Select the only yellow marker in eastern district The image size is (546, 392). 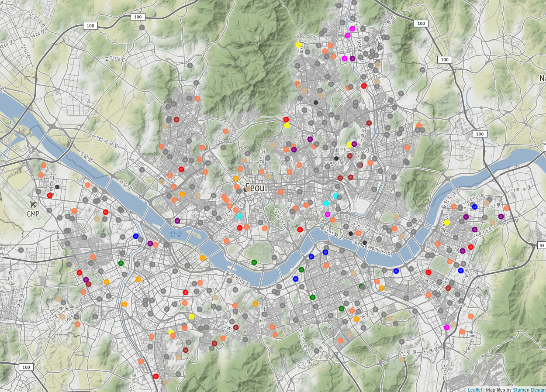click(x=447, y=223)
